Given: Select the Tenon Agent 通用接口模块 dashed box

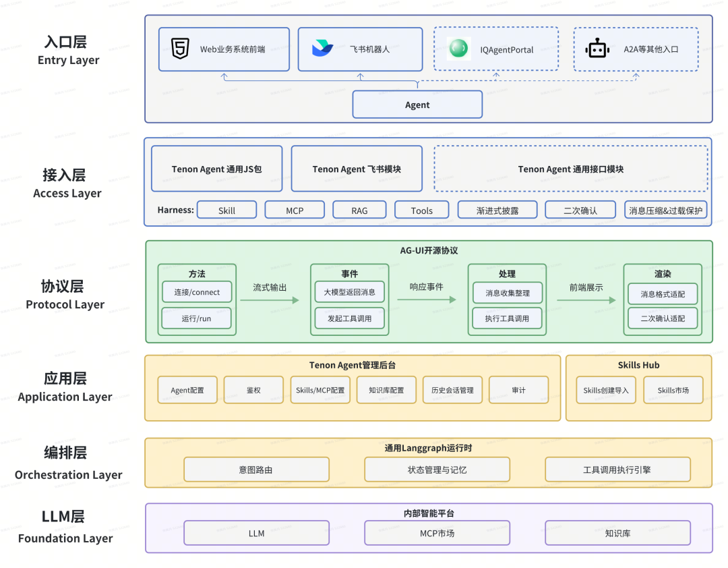Looking at the screenshot, I should click(571, 169).
